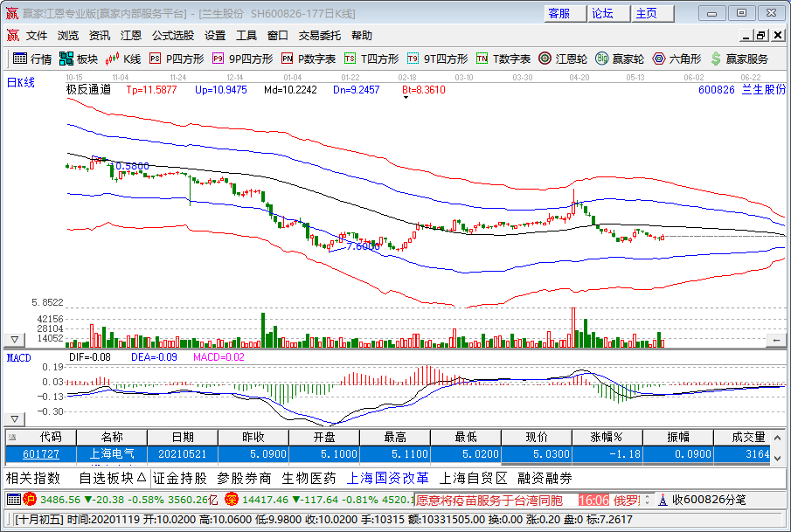Switch to the 上海国资改革 tab
Screen dimensions: 791x532
click(387, 478)
